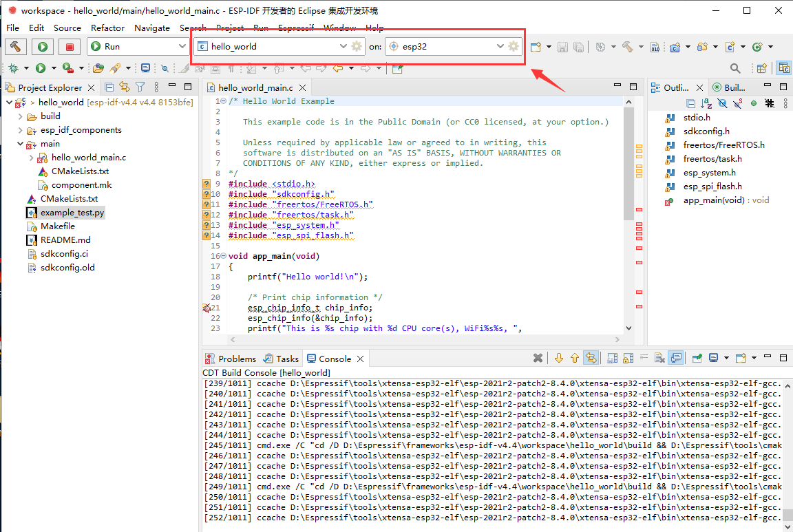The image size is (793, 532).
Task: Click fold toggle beside line 16 app_main
Action: [224, 256]
